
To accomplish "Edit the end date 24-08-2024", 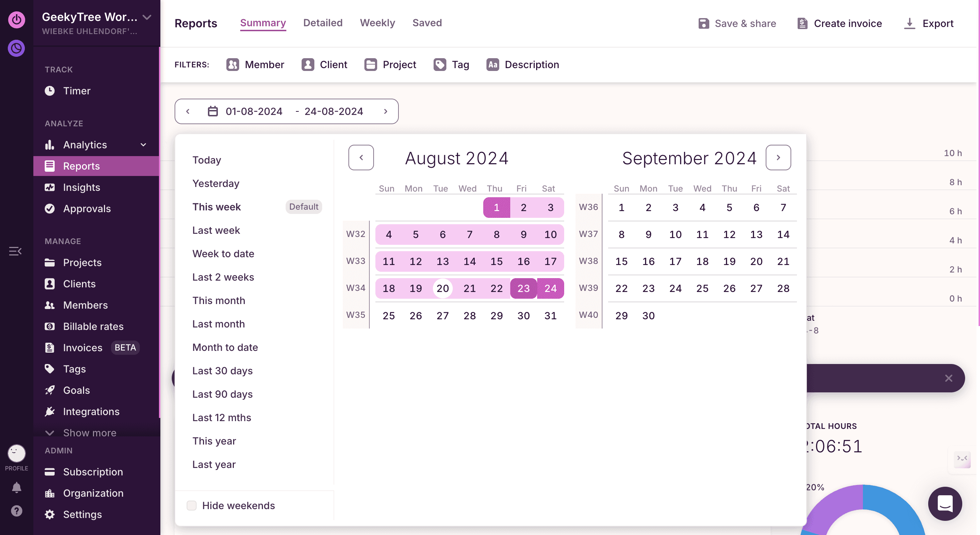I will [x=334, y=111].
